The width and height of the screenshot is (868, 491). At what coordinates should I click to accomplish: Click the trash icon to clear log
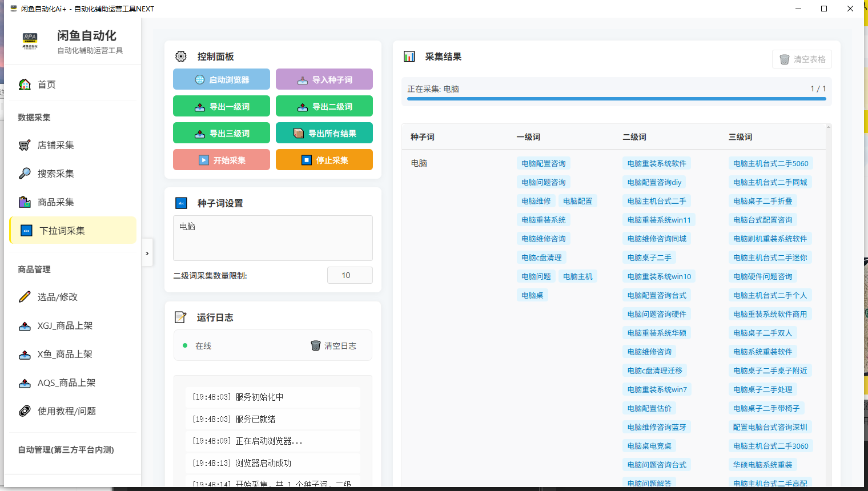click(315, 345)
